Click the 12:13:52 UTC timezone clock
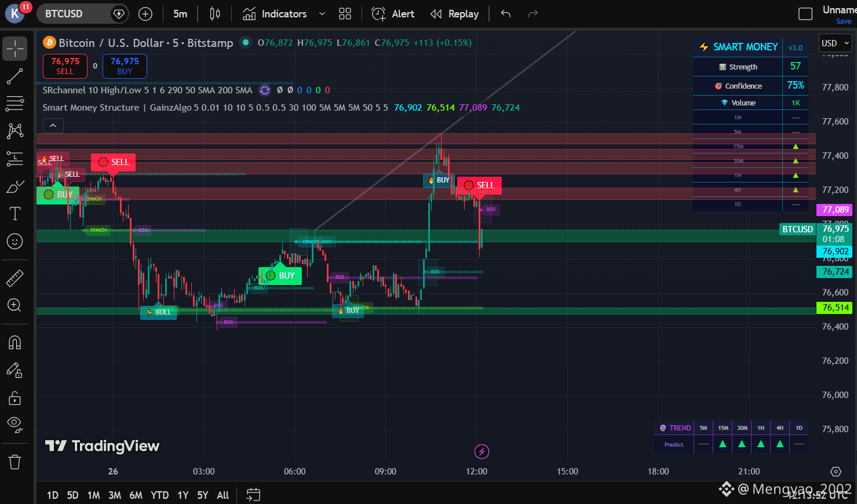The image size is (857, 504). (817, 495)
